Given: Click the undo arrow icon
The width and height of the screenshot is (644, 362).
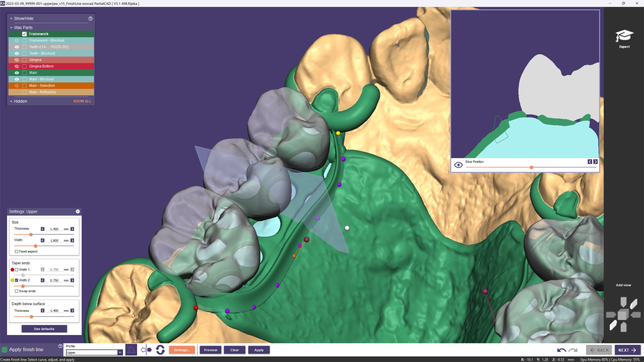Looking at the screenshot, I should (x=561, y=350).
